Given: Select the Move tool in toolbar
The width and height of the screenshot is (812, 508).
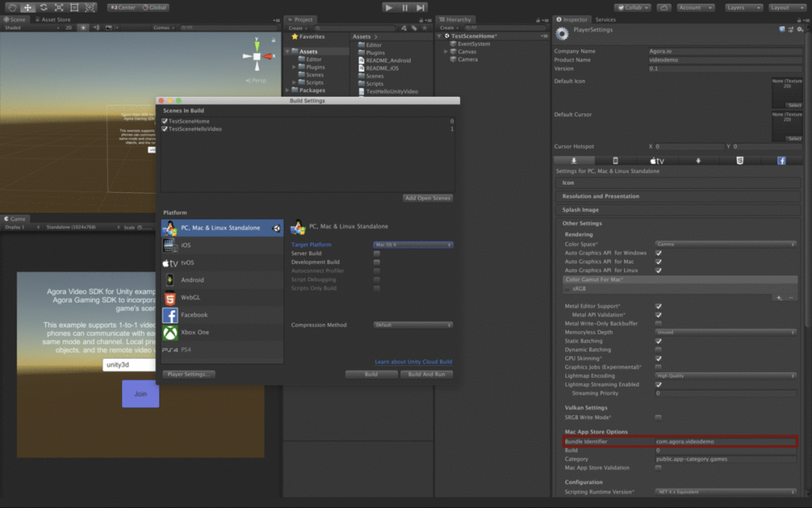Looking at the screenshot, I should tap(28, 7).
